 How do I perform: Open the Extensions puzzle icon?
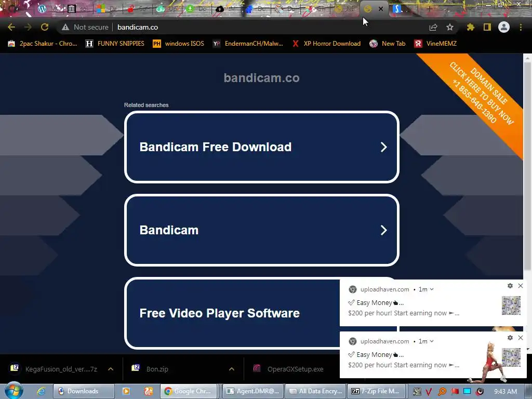[x=471, y=27]
